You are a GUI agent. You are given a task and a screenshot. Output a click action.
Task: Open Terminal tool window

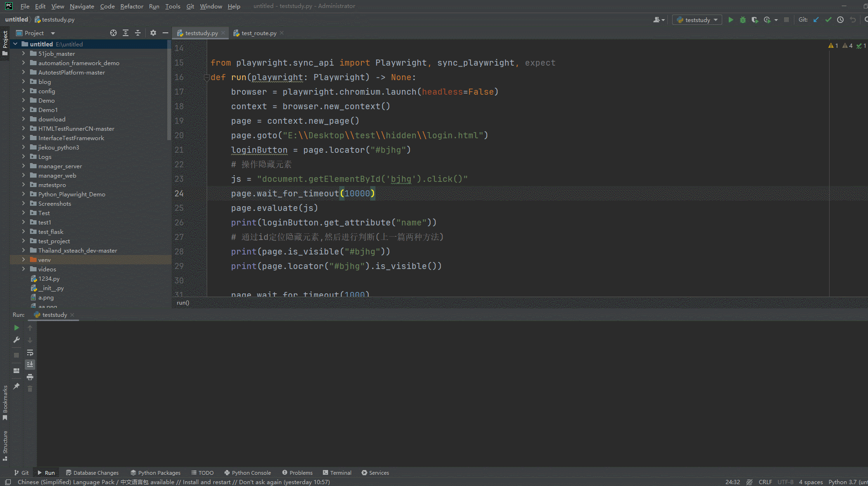pos(337,473)
